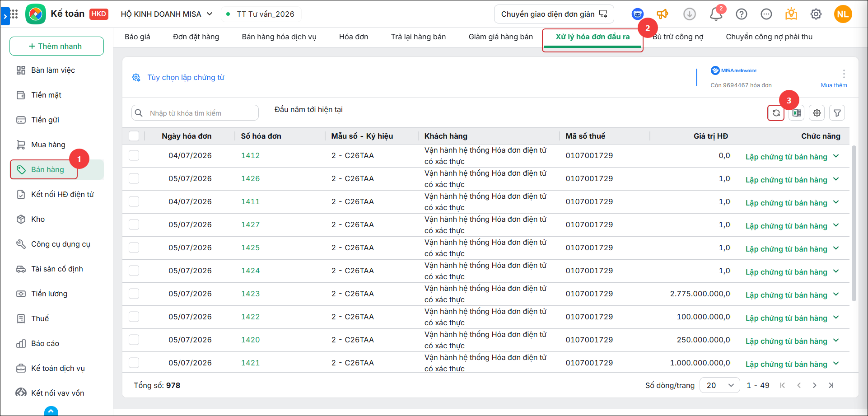
Task: Open the HỘ KINH DOANH MISA dropdown
Action: click(167, 14)
